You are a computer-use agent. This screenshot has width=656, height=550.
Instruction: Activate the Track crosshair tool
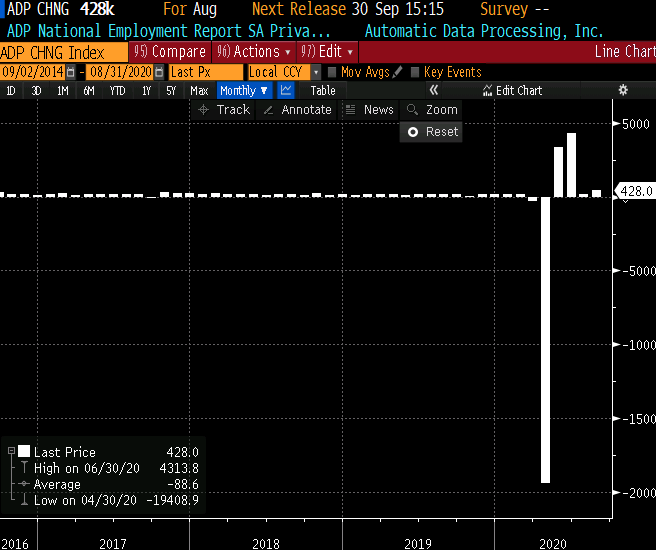coord(224,110)
